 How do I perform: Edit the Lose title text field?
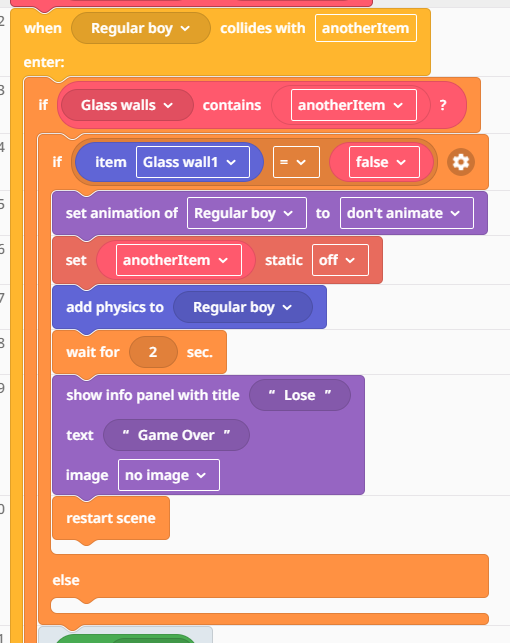[x=300, y=395]
